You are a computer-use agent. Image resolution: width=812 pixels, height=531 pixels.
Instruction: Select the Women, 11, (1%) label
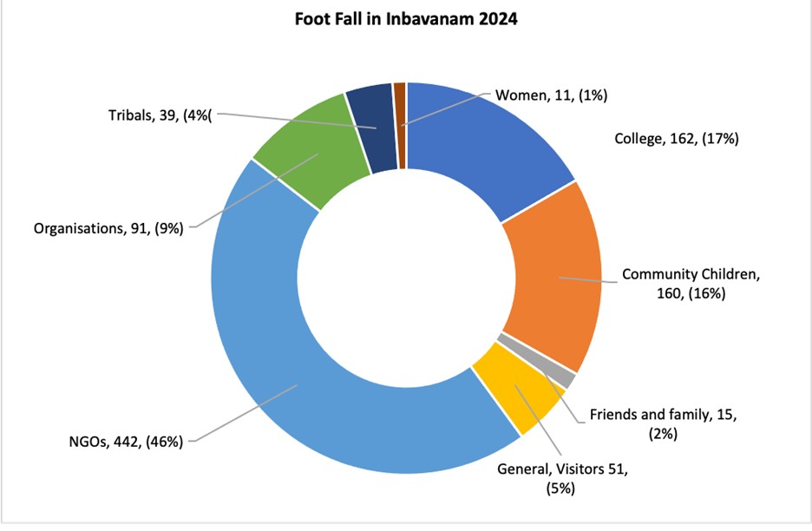coord(550,94)
